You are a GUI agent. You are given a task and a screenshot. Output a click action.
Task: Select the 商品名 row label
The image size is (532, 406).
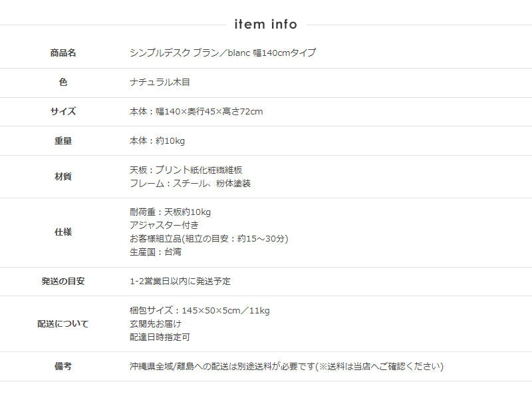coord(63,53)
